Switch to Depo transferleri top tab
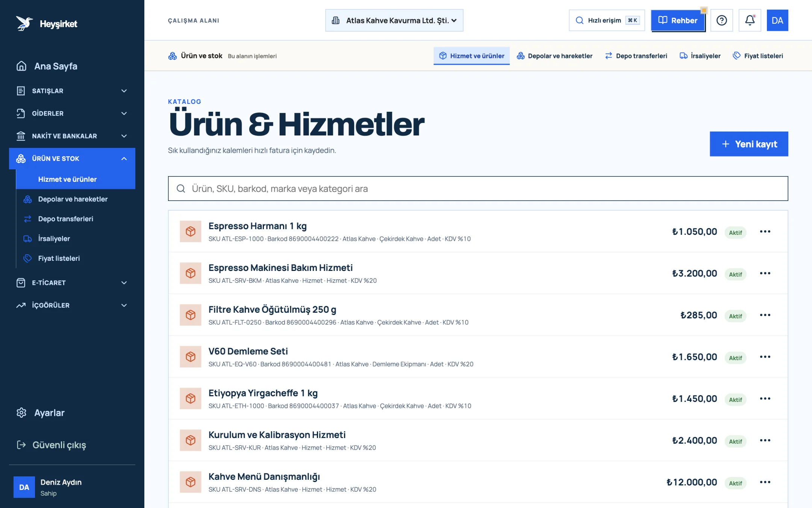Viewport: 812px width, 508px height. 636,56
